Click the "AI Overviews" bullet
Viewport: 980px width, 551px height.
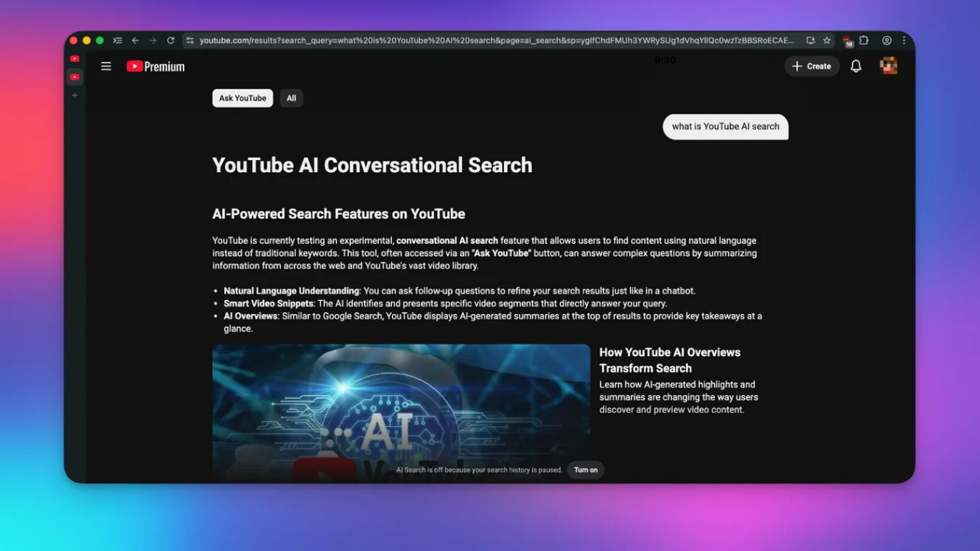[493, 322]
